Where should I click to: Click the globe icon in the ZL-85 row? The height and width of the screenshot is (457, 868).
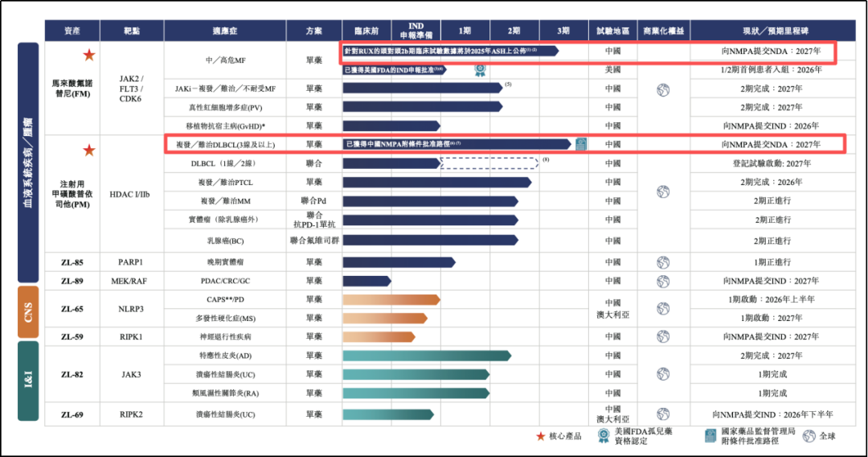click(663, 262)
